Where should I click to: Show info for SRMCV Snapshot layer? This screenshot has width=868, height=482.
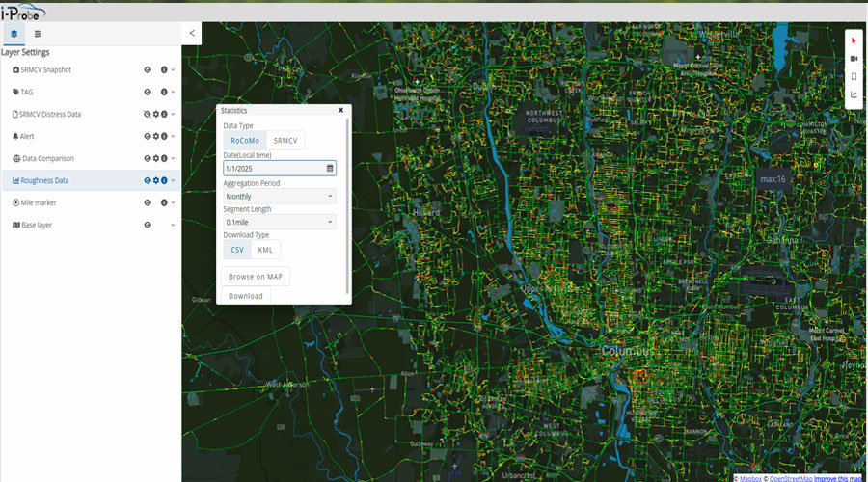coord(164,69)
